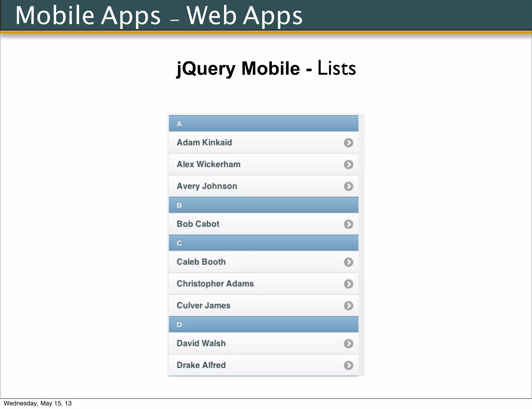Click the arrow icon beside Culver James
The image size is (532, 409).
[x=348, y=305]
